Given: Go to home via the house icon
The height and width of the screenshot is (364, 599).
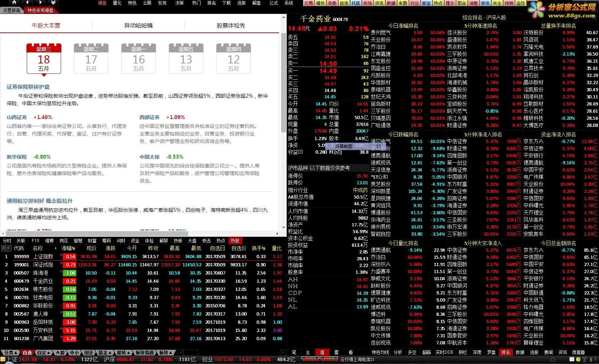Looking at the screenshot, I should pos(14,2).
